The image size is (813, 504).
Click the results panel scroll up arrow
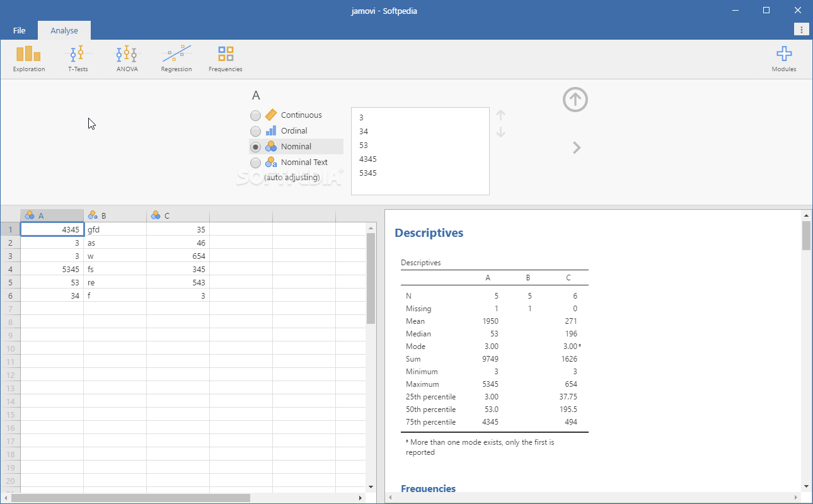click(806, 215)
